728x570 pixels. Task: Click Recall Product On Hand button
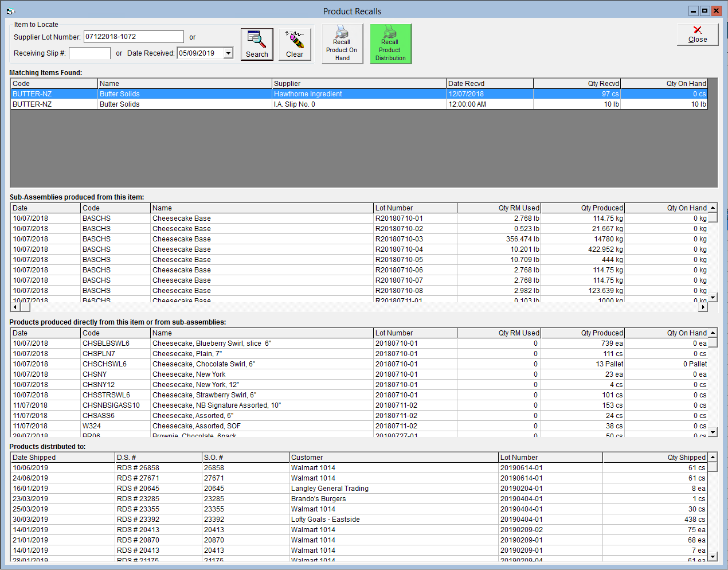tap(342, 44)
